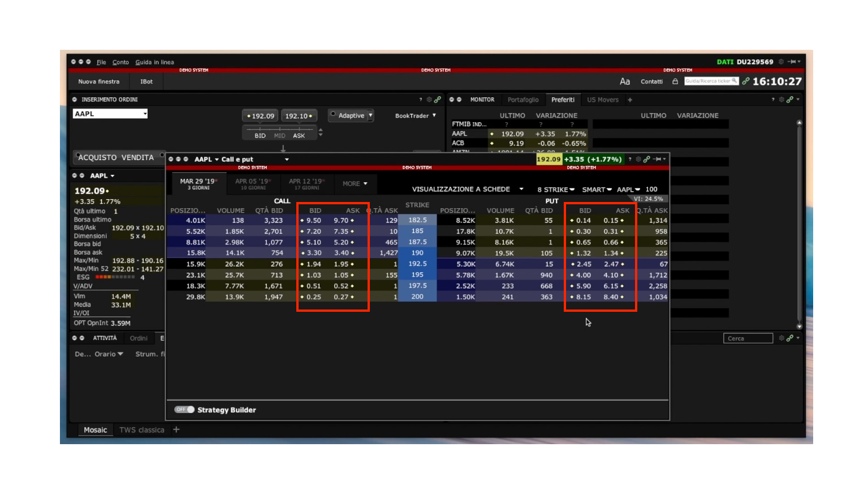Click pin icon in option chain window
This screenshot has width=868, height=490.
coord(657,159)
